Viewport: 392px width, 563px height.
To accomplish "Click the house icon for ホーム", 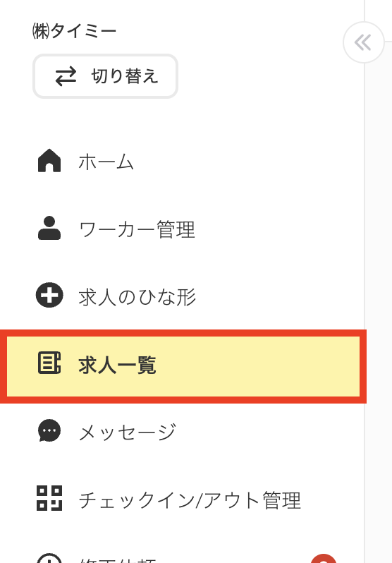I will click(x=49, y=160).
